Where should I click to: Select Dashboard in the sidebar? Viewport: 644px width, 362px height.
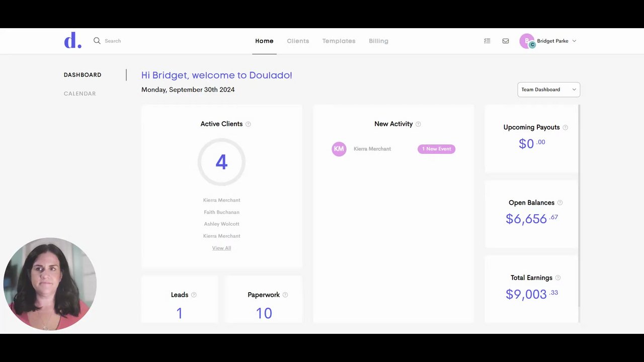[x=83, y=75]
